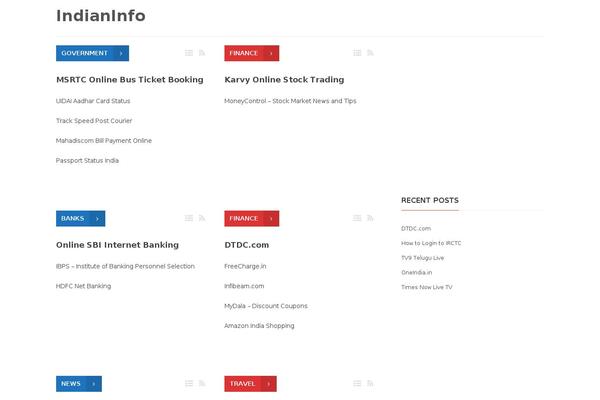Screen dimensions: 600x400
Task: Open the Banks category button
Action: click(x=80, y=219)
